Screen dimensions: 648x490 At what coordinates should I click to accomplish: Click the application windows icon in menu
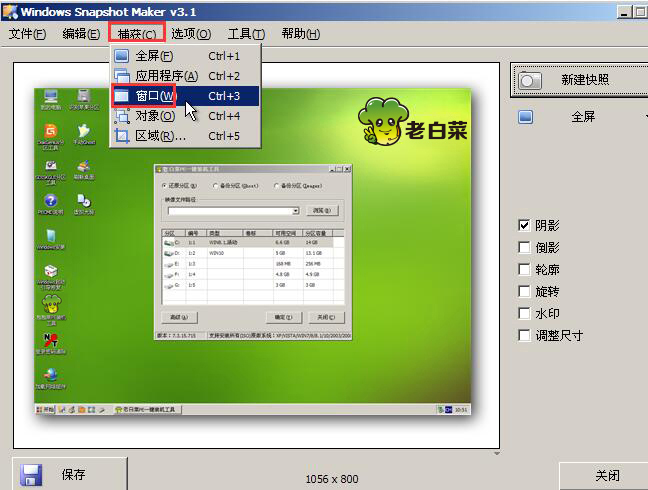tap(122, 76)
